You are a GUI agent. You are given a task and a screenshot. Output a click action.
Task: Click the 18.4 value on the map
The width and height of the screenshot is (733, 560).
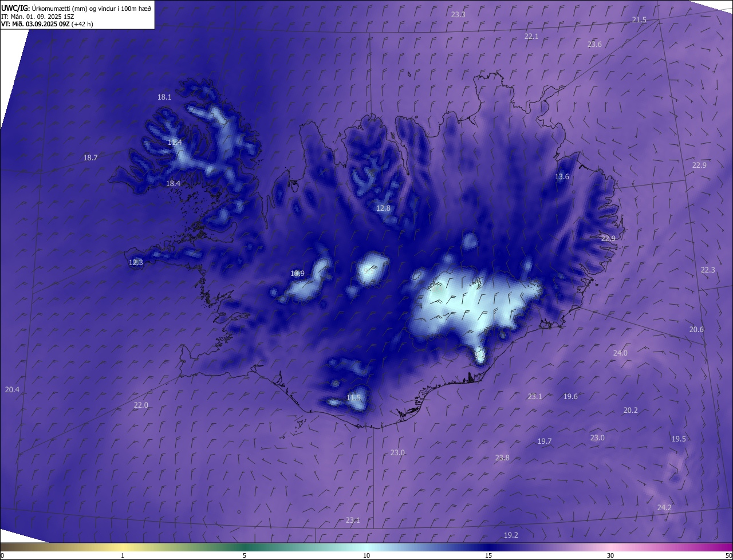[173, 183]
